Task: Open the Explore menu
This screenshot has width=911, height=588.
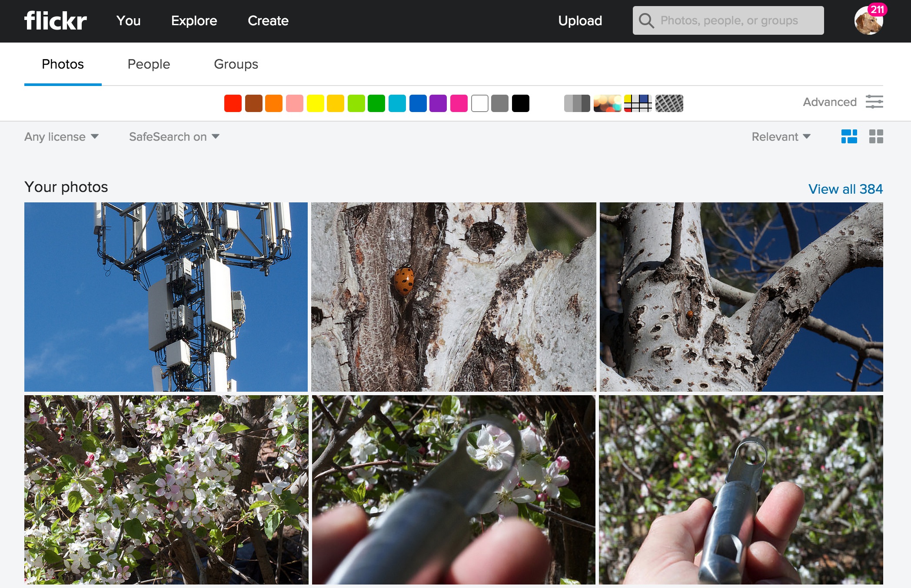Action: (x=194, y=20)
